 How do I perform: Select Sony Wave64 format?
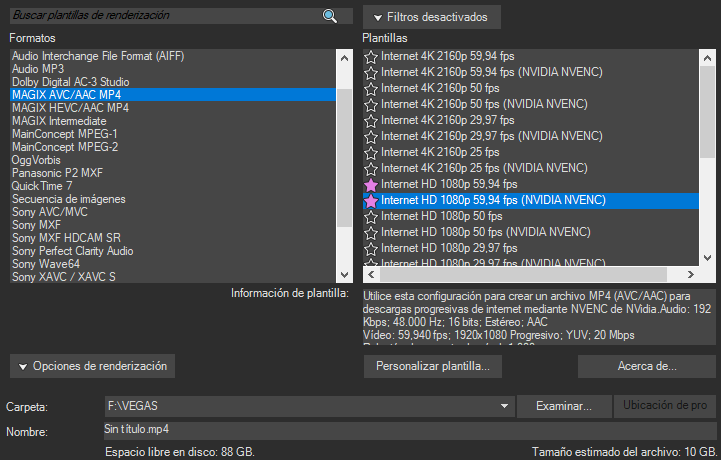click(173, 264)
